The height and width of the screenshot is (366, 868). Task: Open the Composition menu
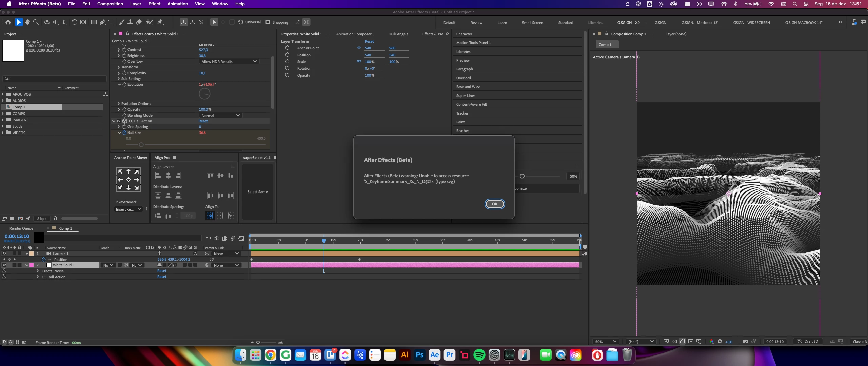[x=110, y=4]
